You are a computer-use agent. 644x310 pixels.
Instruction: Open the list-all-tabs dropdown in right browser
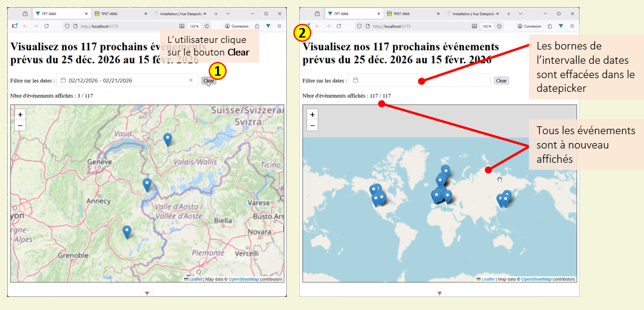(x=521, y=14)
